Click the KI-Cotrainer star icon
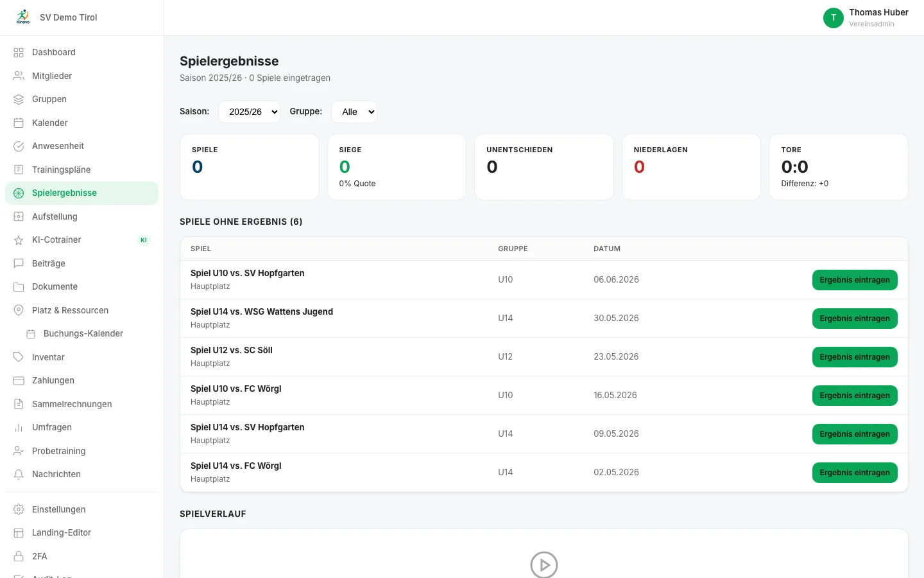Image resolution: width=924 pixels, height=578 pixels. point(19,240)
